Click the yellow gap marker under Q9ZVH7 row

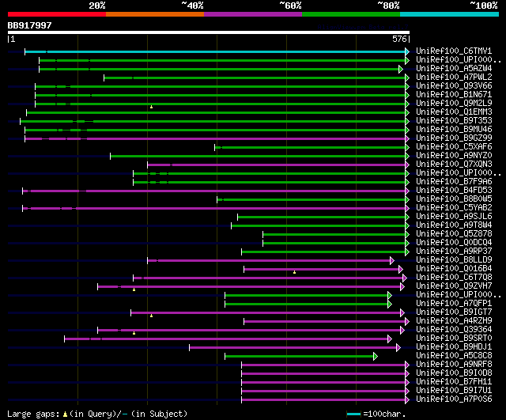[x=134, y=290]
